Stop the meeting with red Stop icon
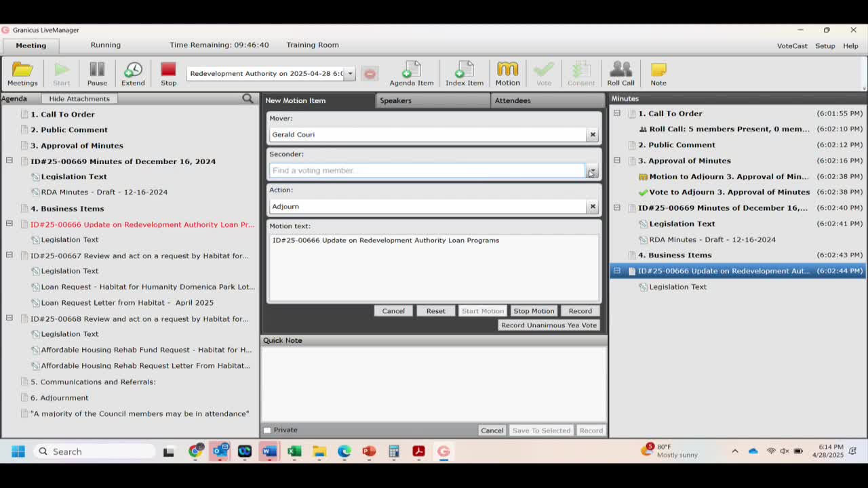The height and width of the screenshot is (488, 868). pos(168,73)
